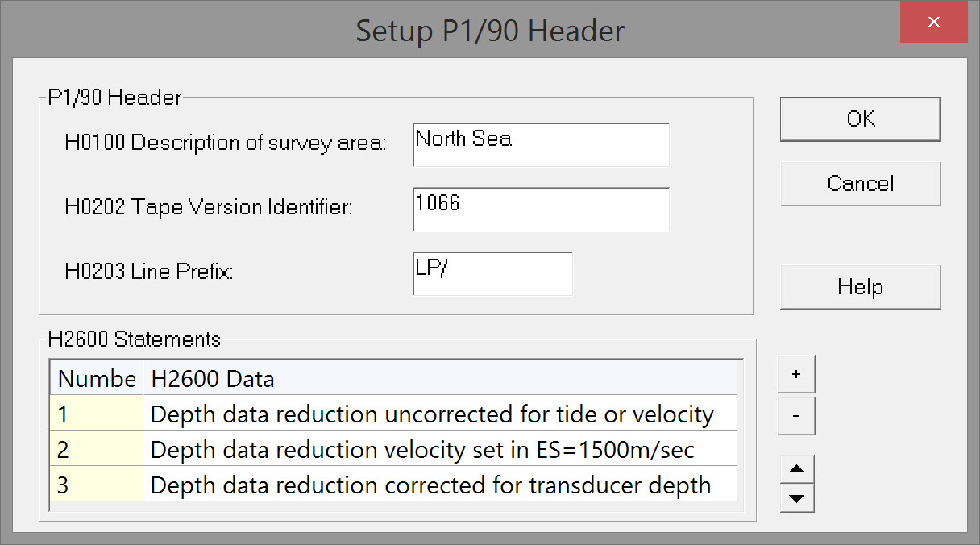Screen dimensions: 980x545
Task: Select row number 1 cell
Action: click(97, 414)
